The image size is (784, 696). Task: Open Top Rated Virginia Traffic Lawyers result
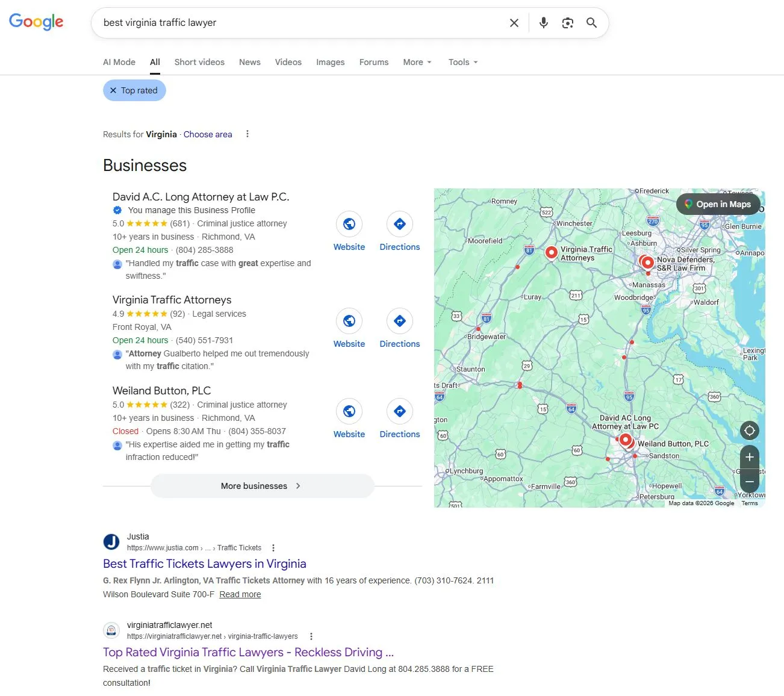pos(248,652)
